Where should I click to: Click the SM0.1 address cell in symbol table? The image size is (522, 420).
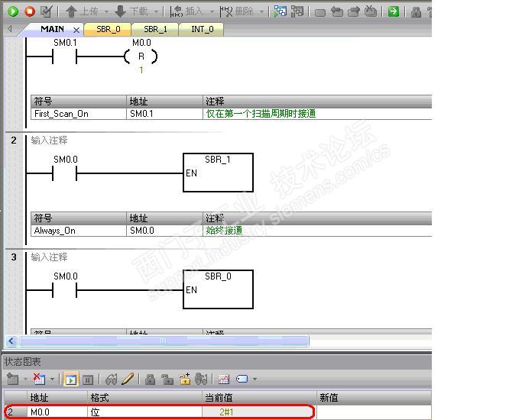(x=164, y=114)
